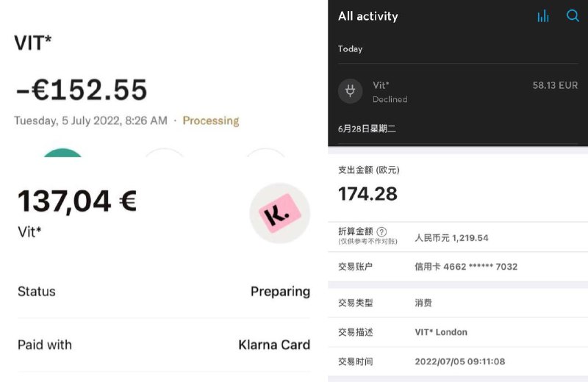Click the 58.13 EUR amount
The width and height of the screenshot is (588, 382).
555,86
